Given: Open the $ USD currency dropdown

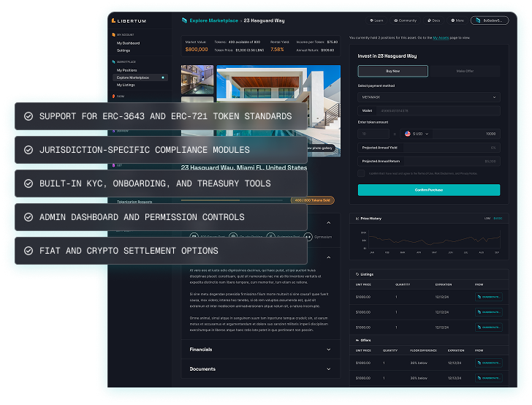Looking at the screenshot, I should click(x=419, y=134).
